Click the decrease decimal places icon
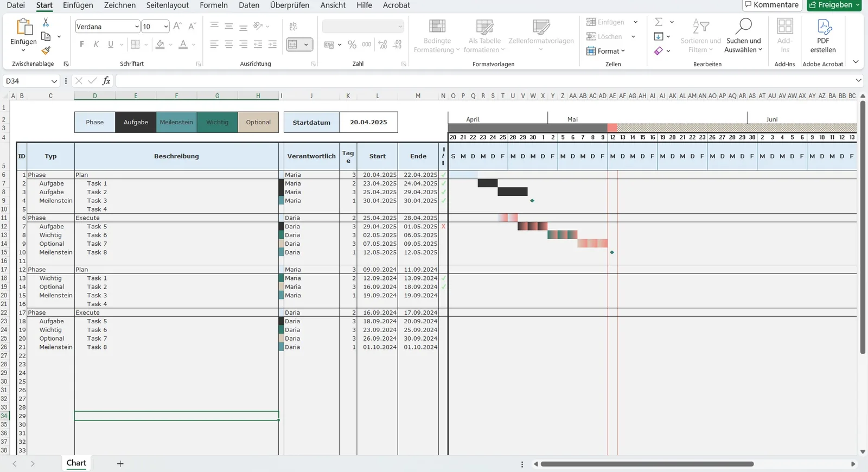Viewport: 868px width, 472px height. 398,44
